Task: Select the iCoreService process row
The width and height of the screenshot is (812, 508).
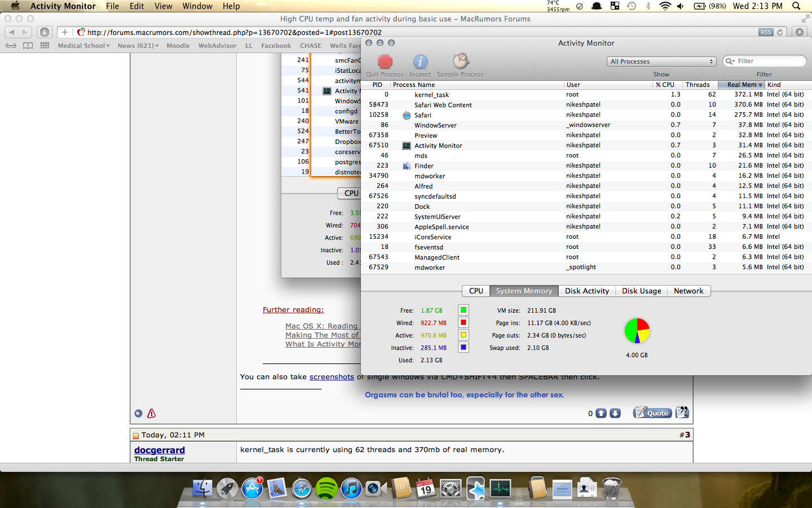Action: tap(586, 237)
